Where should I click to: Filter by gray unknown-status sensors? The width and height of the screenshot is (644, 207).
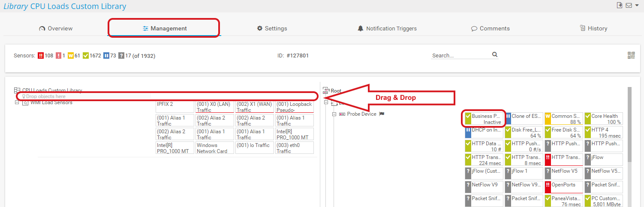tap(121, 56)
